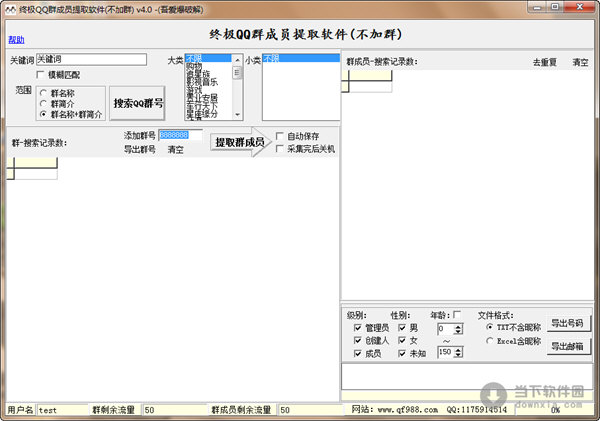Click the QQ:1175914514 status text
600x421 pixels.
[477, 410]
